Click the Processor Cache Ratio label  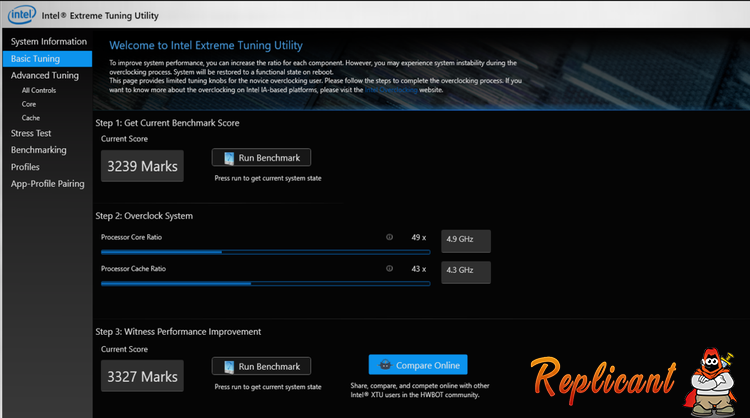click(133, 269)
